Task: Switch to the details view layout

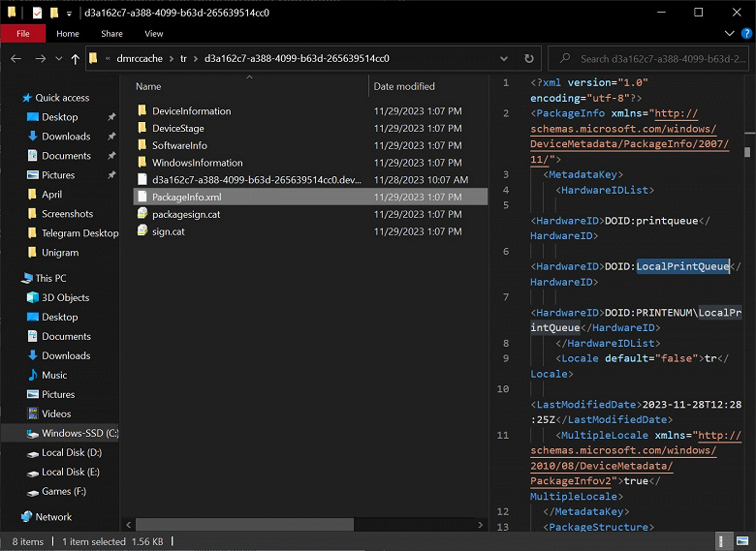Action: click(724, 541)
